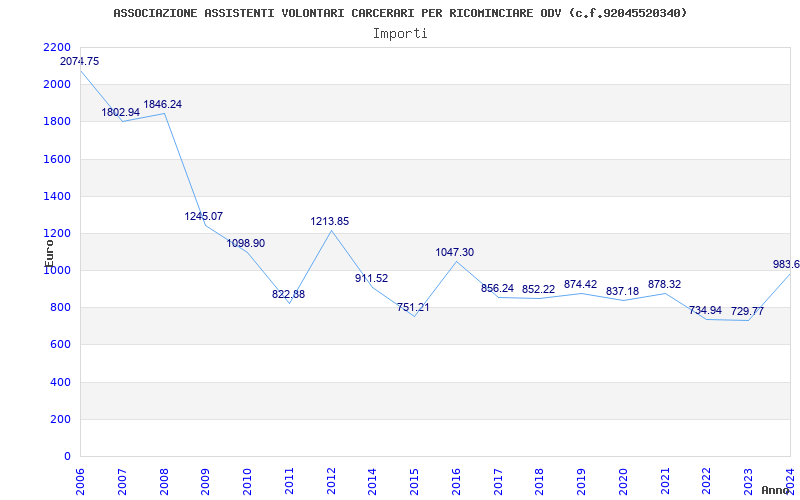The height and width of the screenshot is (500, 800).
Task: Click the Euro axis label
Action: point(49,253)
